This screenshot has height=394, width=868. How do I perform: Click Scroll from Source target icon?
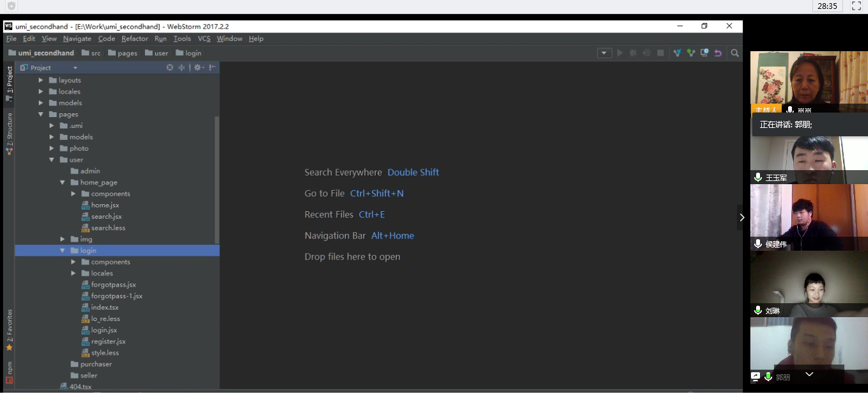170,68
